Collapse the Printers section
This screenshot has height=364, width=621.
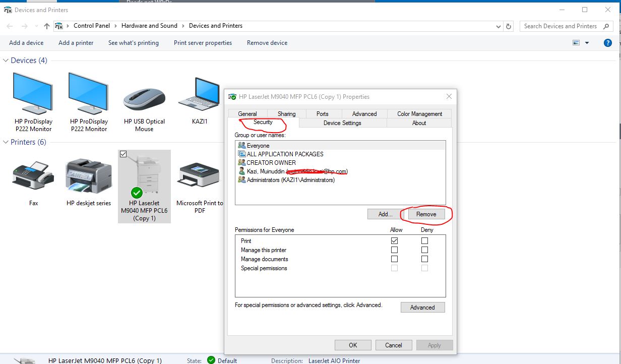click(x=5, y=142)
